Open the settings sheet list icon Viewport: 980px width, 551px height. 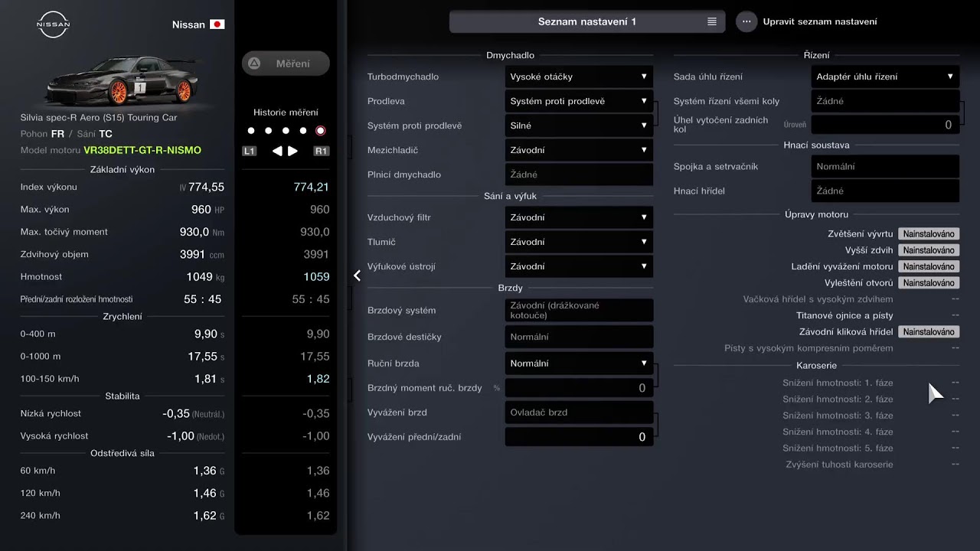click(712, 21)
